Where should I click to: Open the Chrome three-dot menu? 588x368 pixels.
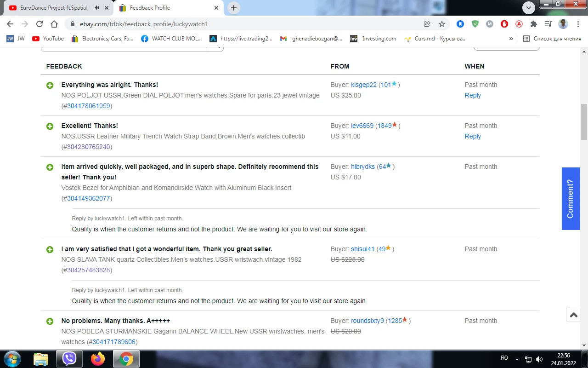tap(577, 24)
